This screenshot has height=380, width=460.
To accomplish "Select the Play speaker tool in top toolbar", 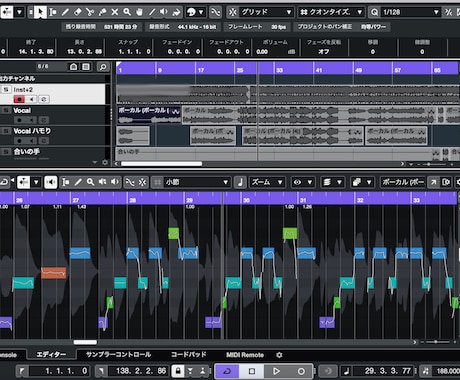I will [164, 12].
